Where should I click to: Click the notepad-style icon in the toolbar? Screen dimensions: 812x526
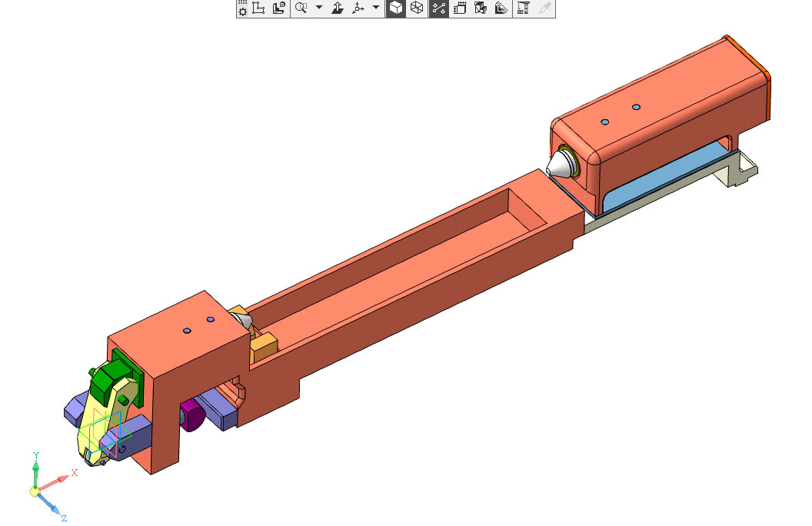click(x=460, y=8)
